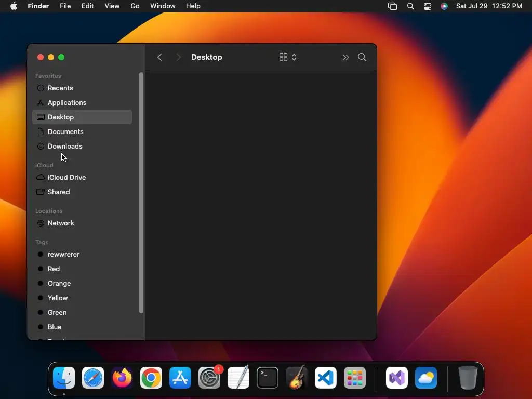Click the date and time clock

pos(489,6)
